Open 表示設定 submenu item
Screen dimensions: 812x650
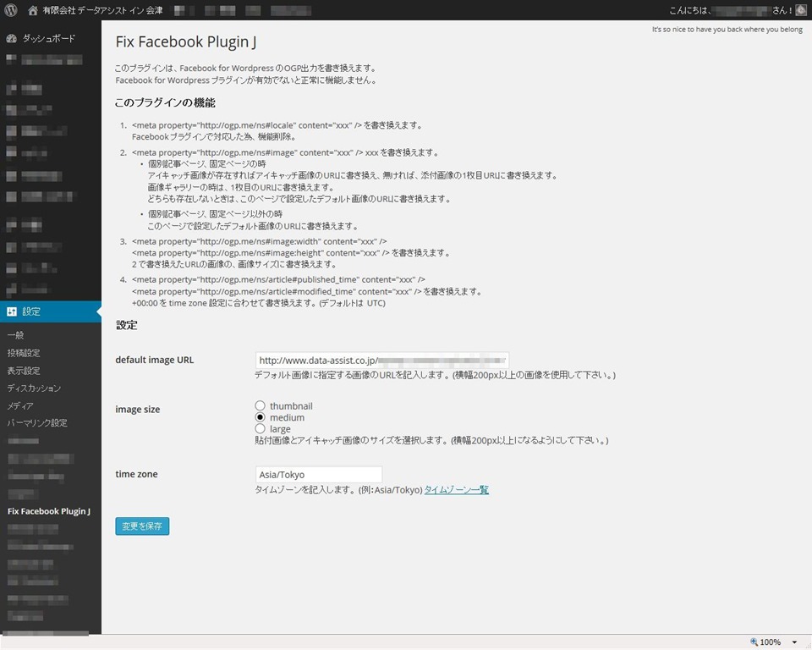24,371
